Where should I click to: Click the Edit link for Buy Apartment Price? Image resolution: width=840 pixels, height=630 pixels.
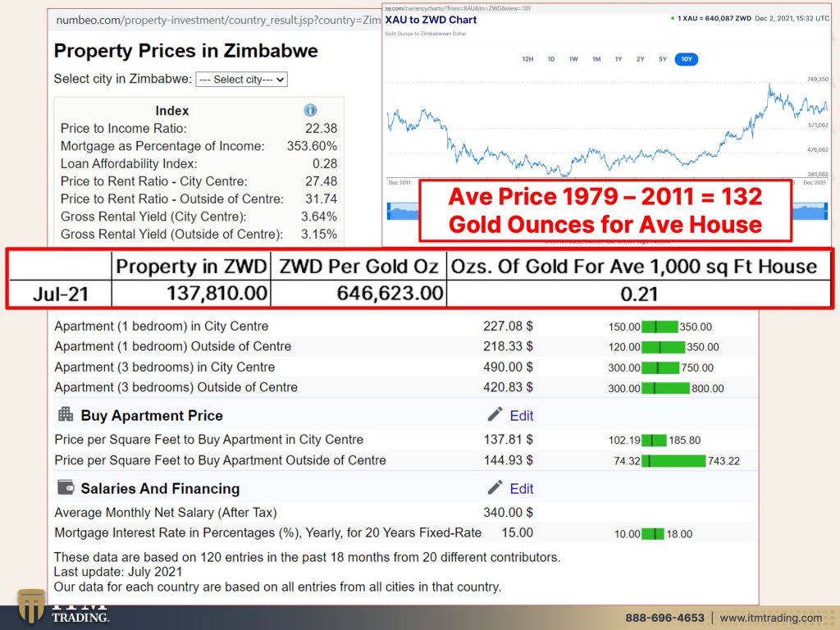[523, 415]
